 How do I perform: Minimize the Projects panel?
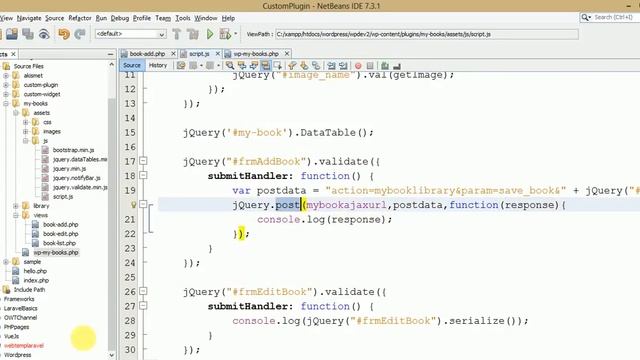click(110, 54)
